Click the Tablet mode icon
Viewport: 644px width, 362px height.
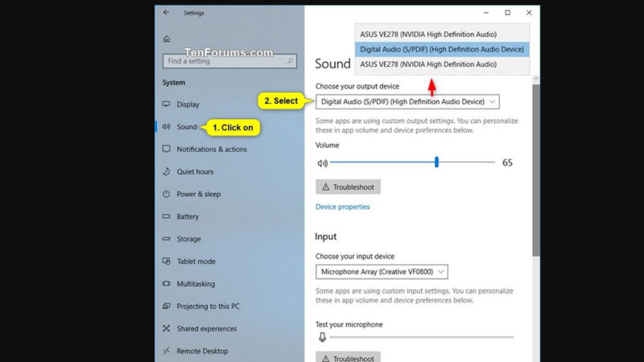coord(167,261)
